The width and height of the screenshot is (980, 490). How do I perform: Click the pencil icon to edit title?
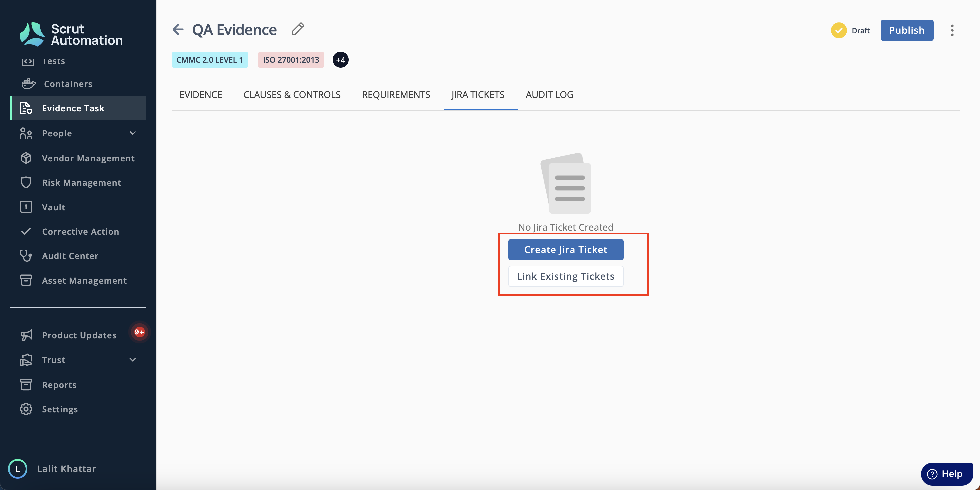[x=298, y=29]
